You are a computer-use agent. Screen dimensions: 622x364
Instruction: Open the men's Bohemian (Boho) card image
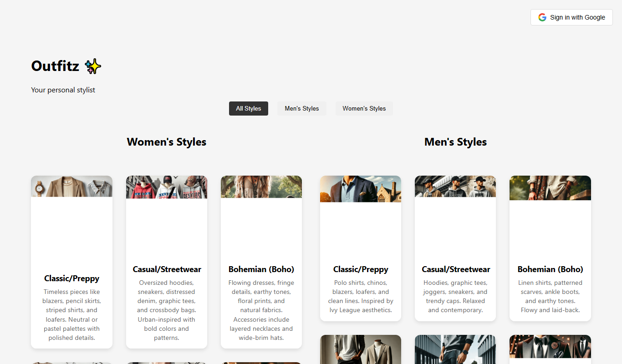click(550, 188)
